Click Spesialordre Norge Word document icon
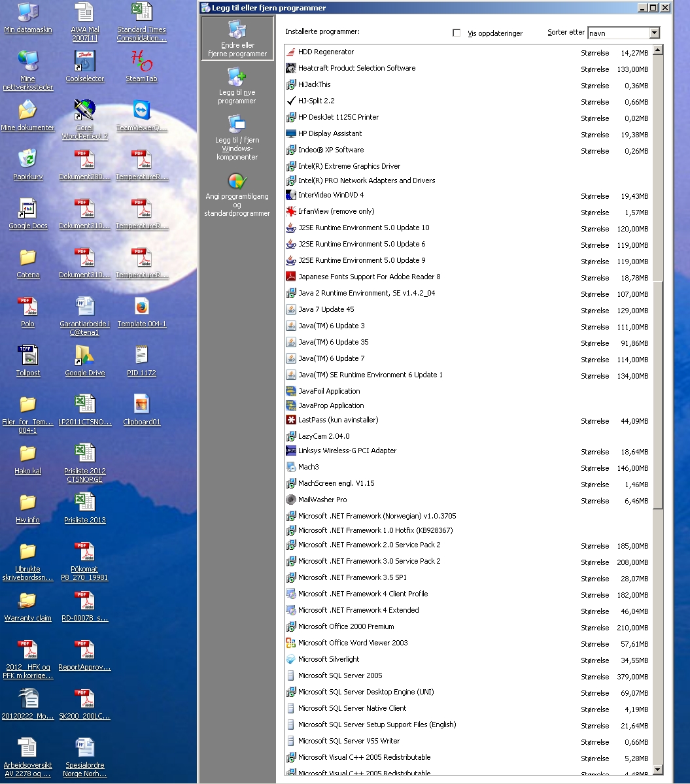The width and height of the screenshot is (690, 784). 85,757
